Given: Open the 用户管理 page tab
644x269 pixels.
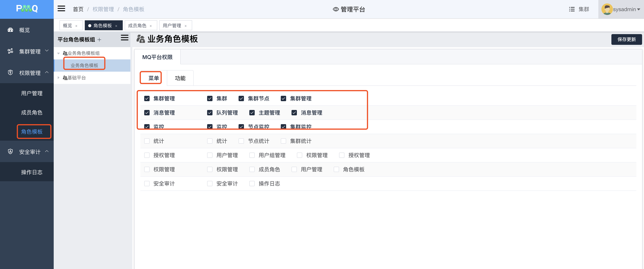Looking at the screenshot, I should pos(172,26).
